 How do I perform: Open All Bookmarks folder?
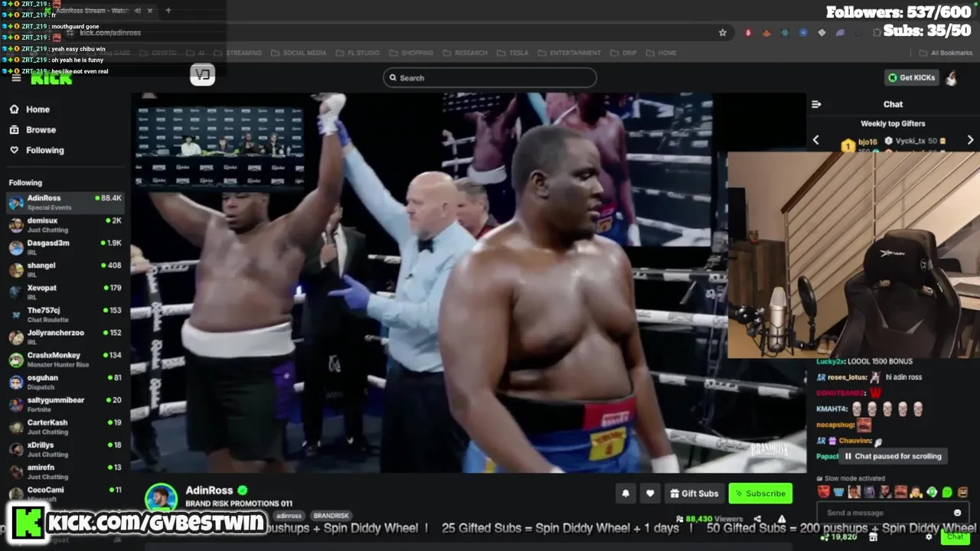click(x=946, y=53)
